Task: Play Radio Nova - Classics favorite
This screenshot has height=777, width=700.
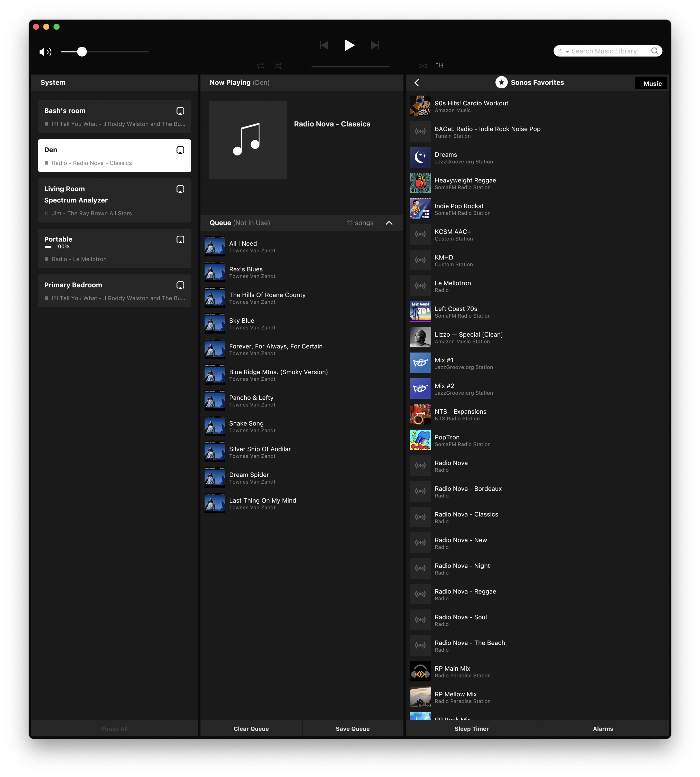Action: click(x=538, y=517)
